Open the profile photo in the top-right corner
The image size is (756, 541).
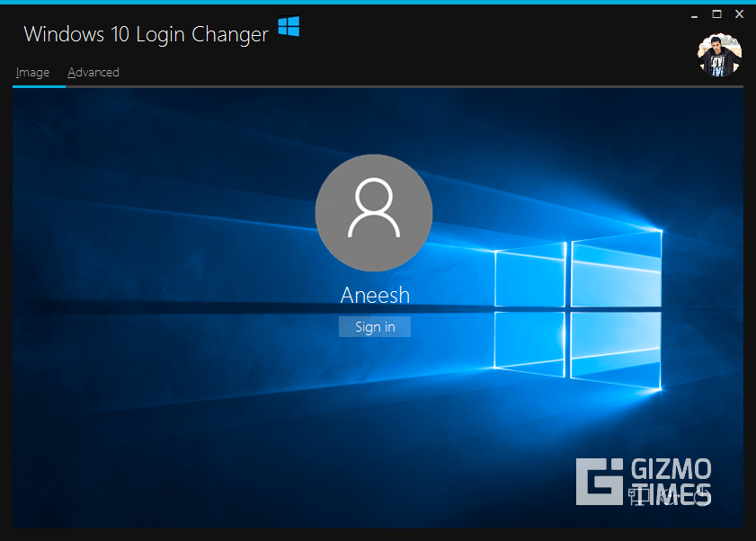pyautogui.click(x=719, y=52)
